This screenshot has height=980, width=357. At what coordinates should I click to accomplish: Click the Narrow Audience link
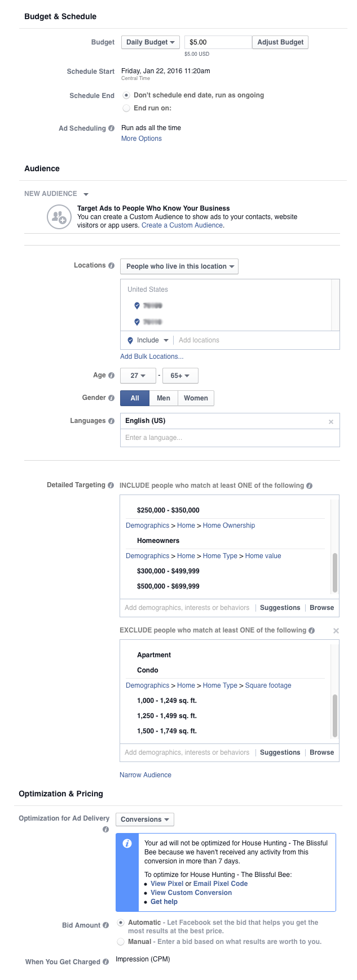tap(146, 775)
